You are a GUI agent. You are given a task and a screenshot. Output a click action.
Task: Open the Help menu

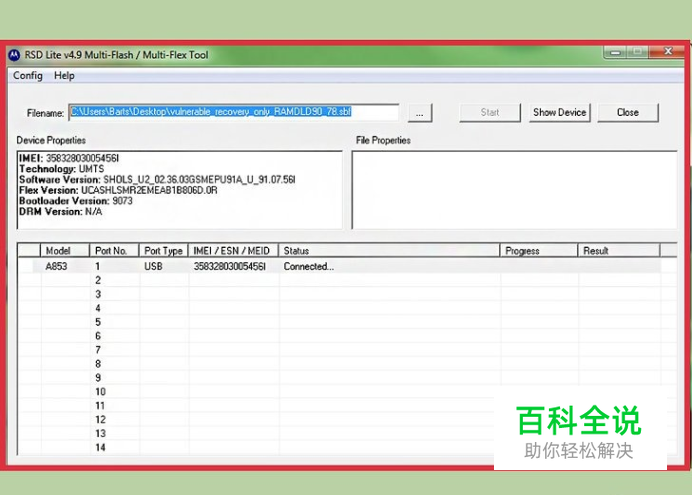[x=64, y=75]
